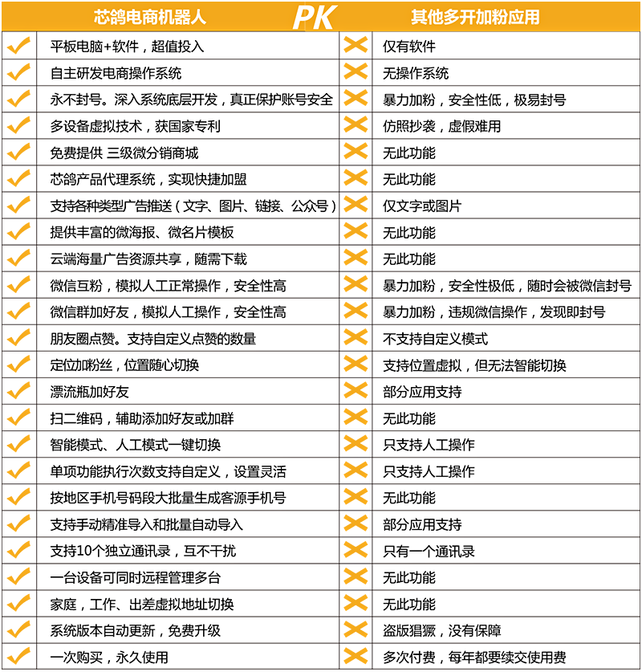
Task: Select the checkmark next to 多设备虚拟技术，获国家专利
Action: 18,125
